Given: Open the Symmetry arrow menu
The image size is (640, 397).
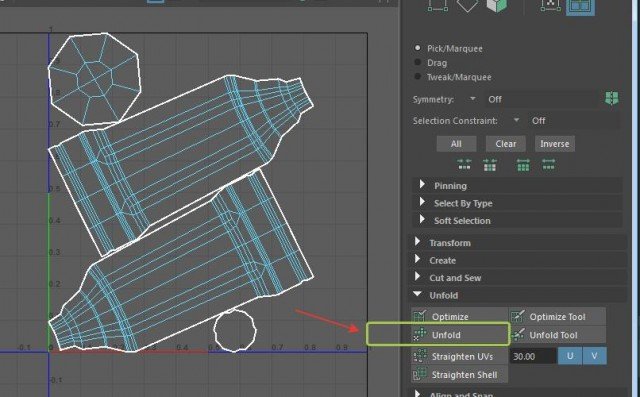Looking at the screenshot, I should (472, 99).
